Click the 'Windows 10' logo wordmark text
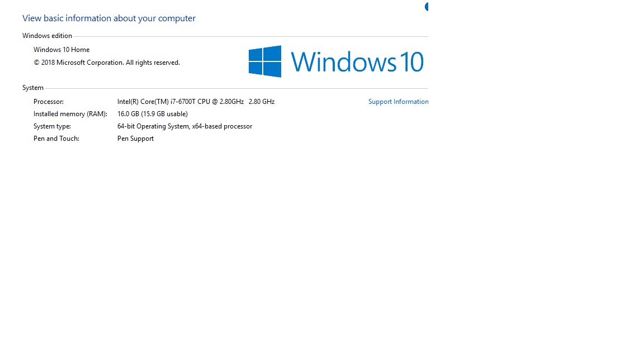 tap(357, 61)
